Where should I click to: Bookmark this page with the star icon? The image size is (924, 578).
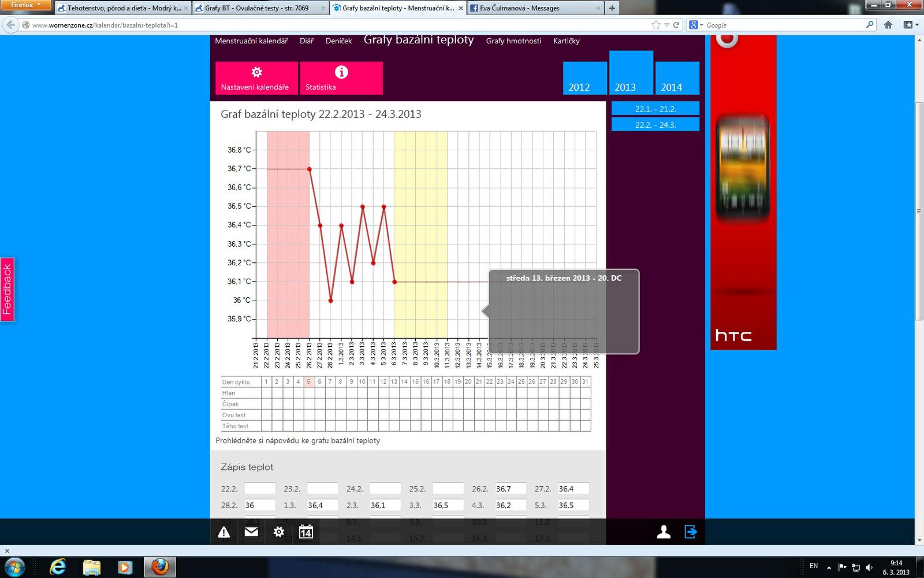click(x=656, y=25)
